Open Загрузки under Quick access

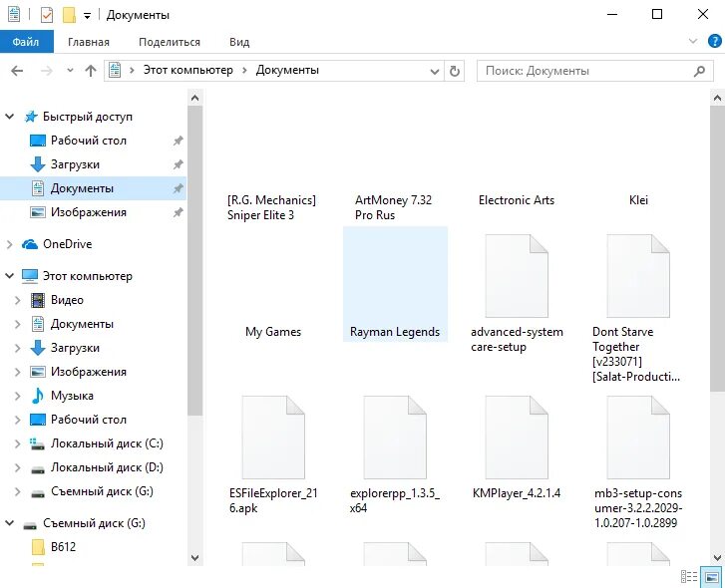coord(75,164)
